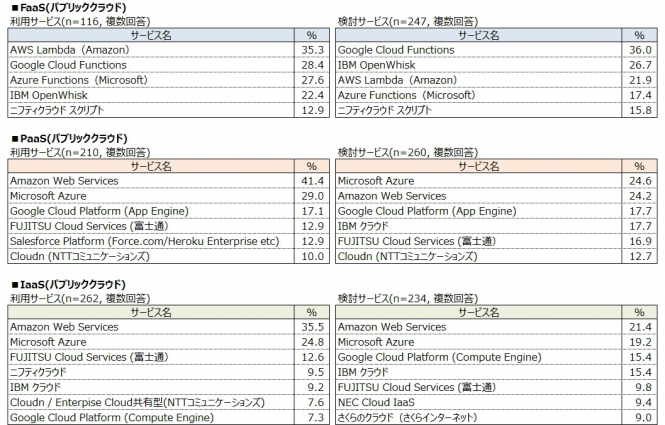Click 'Azure Functions (Microsoft)' in FaaS 検討サービス table
Image resolution: width=665 pixels, height=425 pixels.
coord(406,95)
